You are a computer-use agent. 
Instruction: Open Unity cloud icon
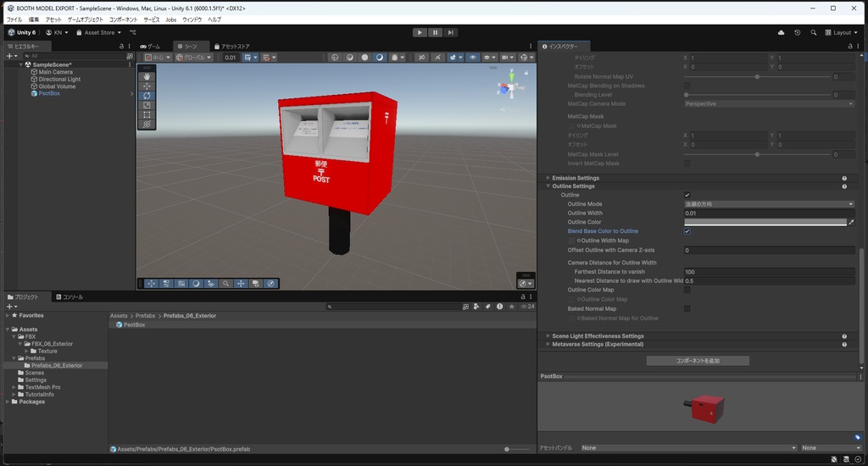[781, 33]
